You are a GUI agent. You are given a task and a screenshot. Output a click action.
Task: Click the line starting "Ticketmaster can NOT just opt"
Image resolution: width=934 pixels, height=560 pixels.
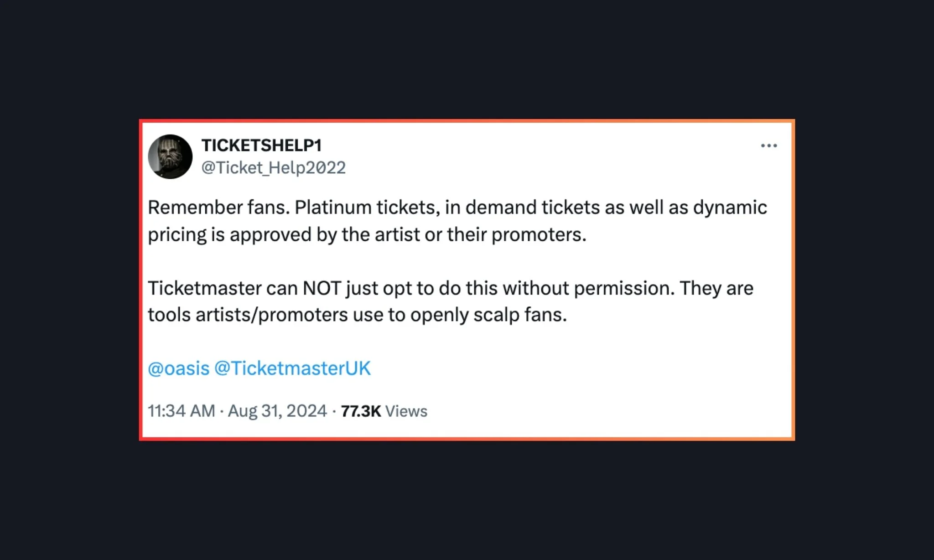coord(450,288)
